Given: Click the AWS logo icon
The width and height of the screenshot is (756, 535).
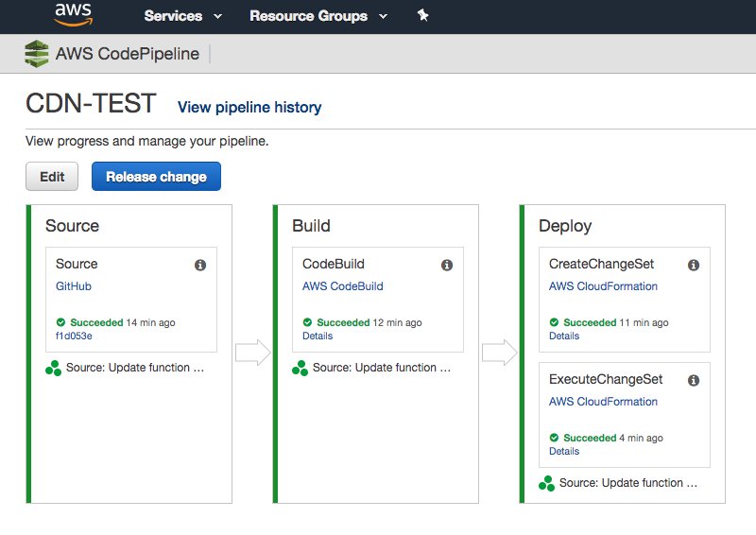Looking at the screenshot, I should point(73,14).
